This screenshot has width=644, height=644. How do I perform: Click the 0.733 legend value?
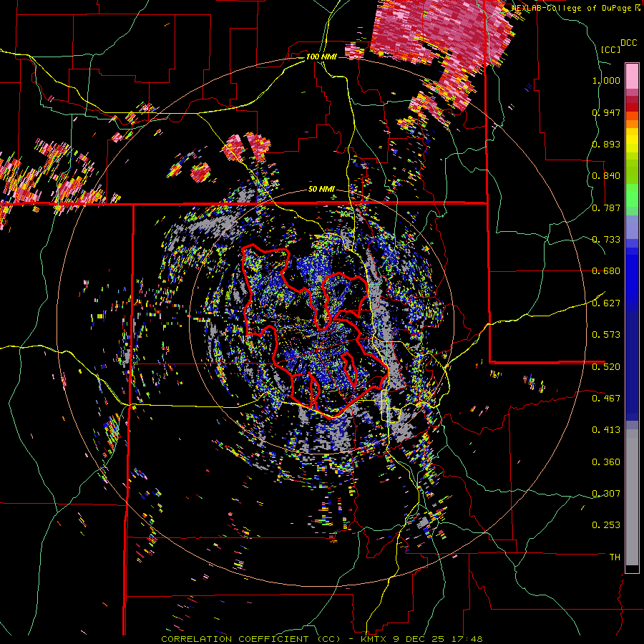pyautogui.click(x=606, y=240)
